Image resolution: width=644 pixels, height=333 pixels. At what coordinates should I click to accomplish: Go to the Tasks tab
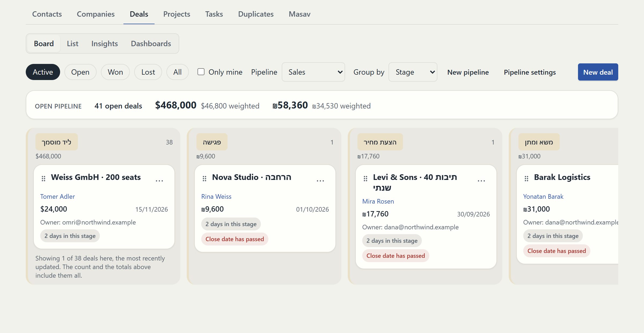pos(214,14)
